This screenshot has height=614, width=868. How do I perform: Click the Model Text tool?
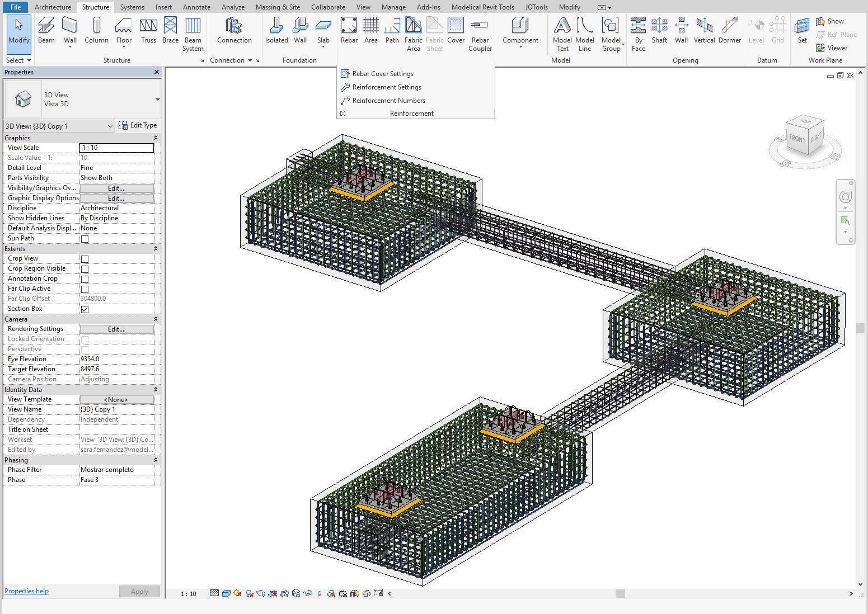(562, 34)
